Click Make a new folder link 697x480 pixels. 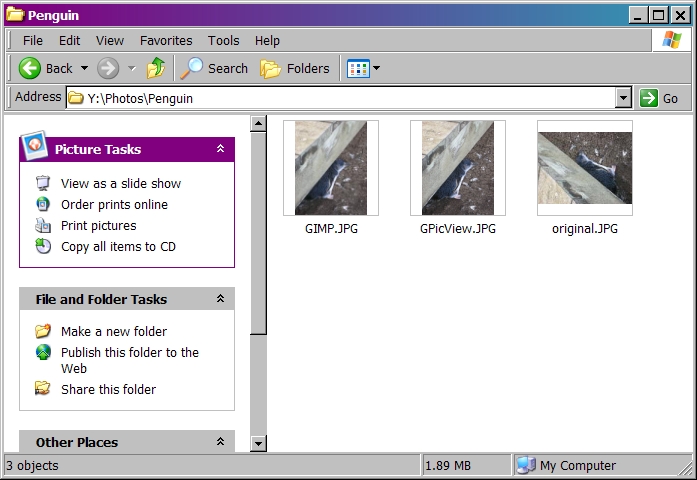coord(114,331)
